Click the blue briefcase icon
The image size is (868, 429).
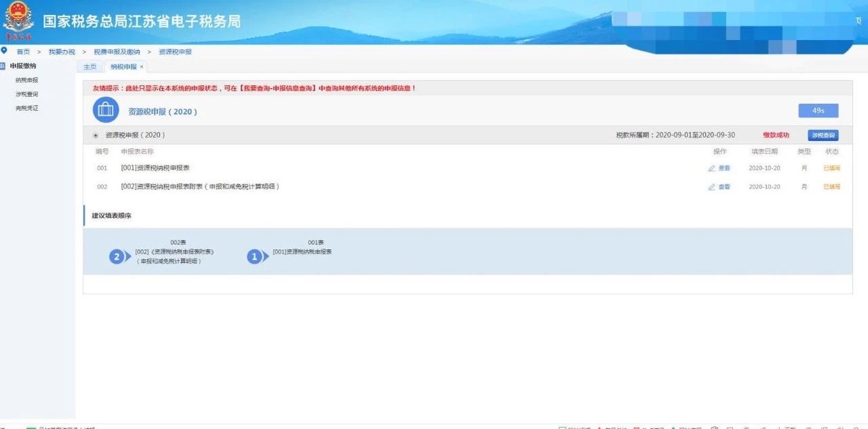pos(106,110)
